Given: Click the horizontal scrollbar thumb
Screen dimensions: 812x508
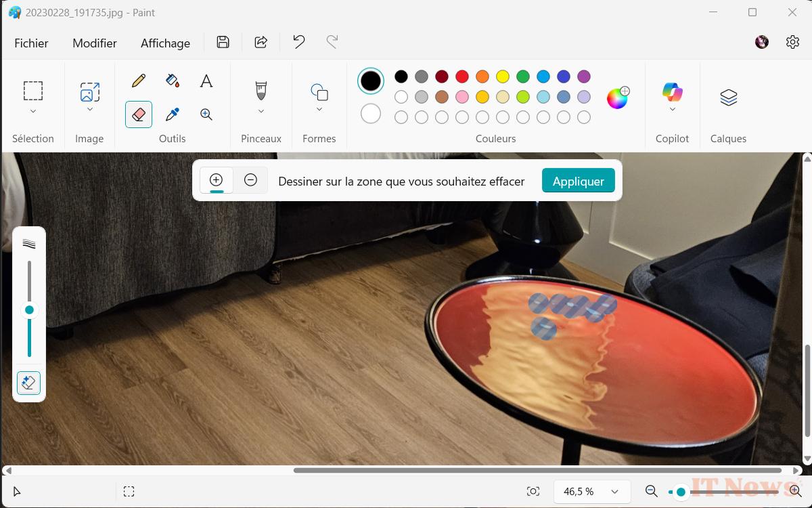Looking at the screenshot, I should pyautogui.click(x=537, y=470).
